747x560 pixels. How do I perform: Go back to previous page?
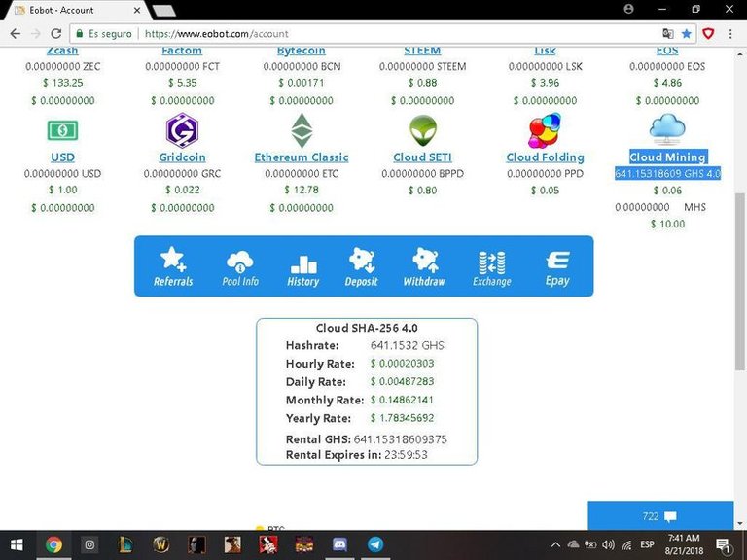[x=16, y=34]
